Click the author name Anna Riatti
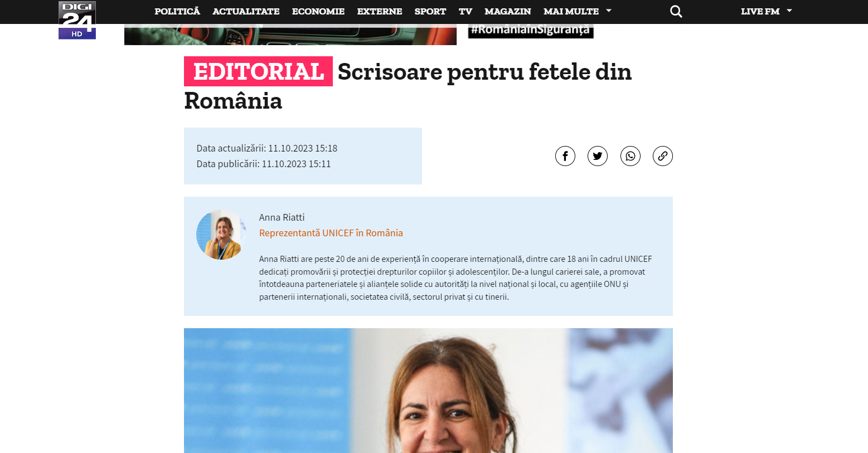Viewport: 868px width, 453px height. click(282, 217)
